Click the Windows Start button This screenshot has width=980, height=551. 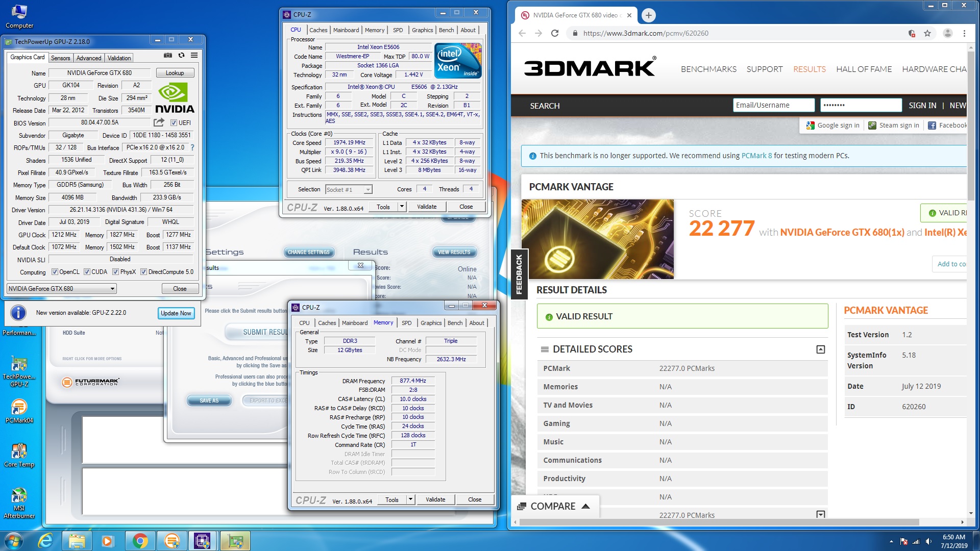[x=14, y=541]
